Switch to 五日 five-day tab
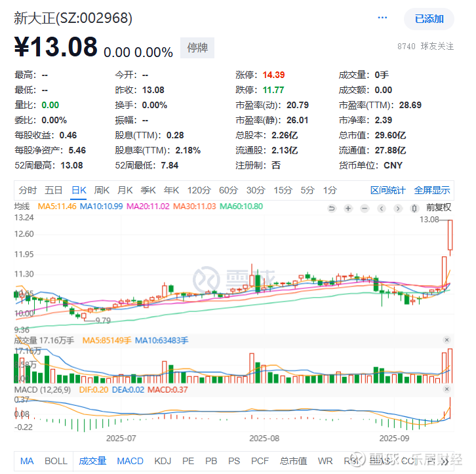Screen dimensions: 476x474 53,190
